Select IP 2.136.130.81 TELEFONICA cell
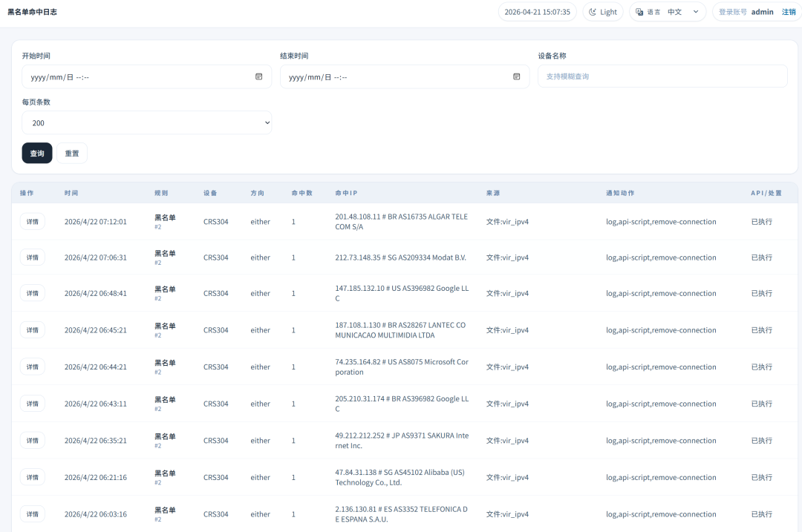The height and width of the screenshot is (532, 802). tap(402, 513)
